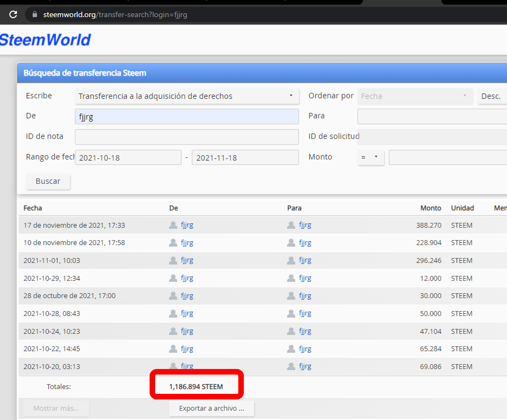Open recipient fjjrg link in 12.000 row

tap(305, 279)
